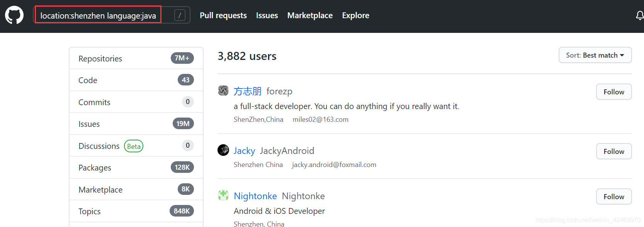This screenshot has width=644, height=227.
Task: Open Pull requests in top navigation
Action: point(223,15)
